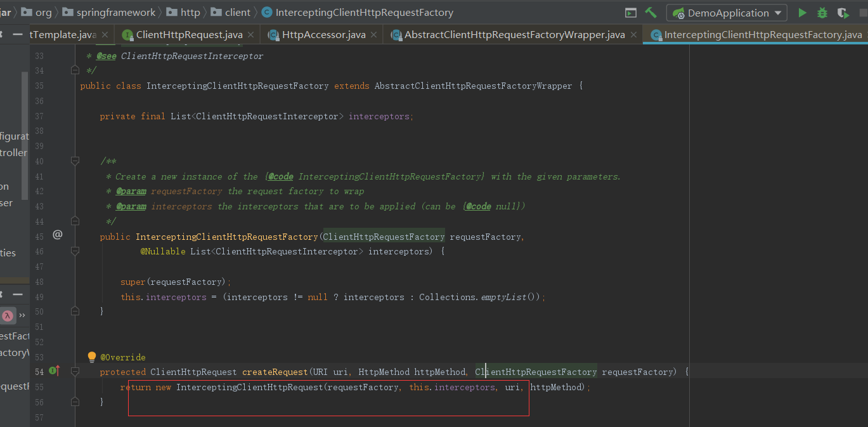Click the @param requestFactory doc tag on line 42
Viewport: 868px width, 427px height.
[x=169, y=191]
